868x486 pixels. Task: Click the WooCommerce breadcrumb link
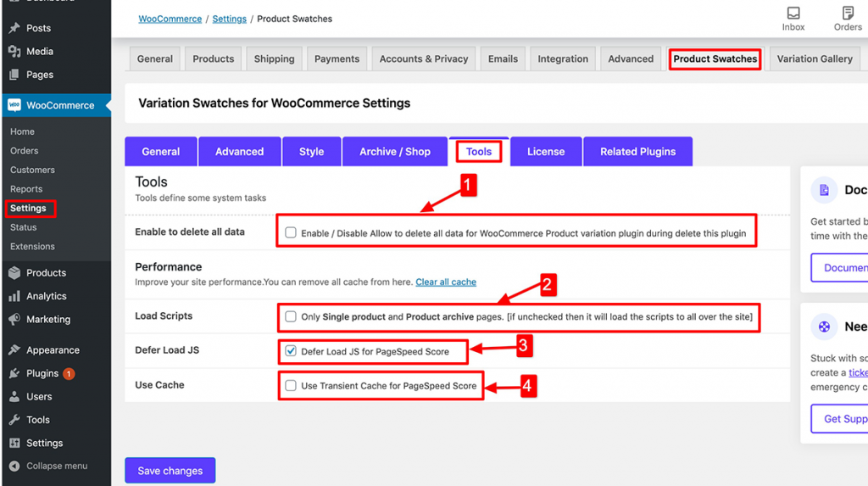170,19
